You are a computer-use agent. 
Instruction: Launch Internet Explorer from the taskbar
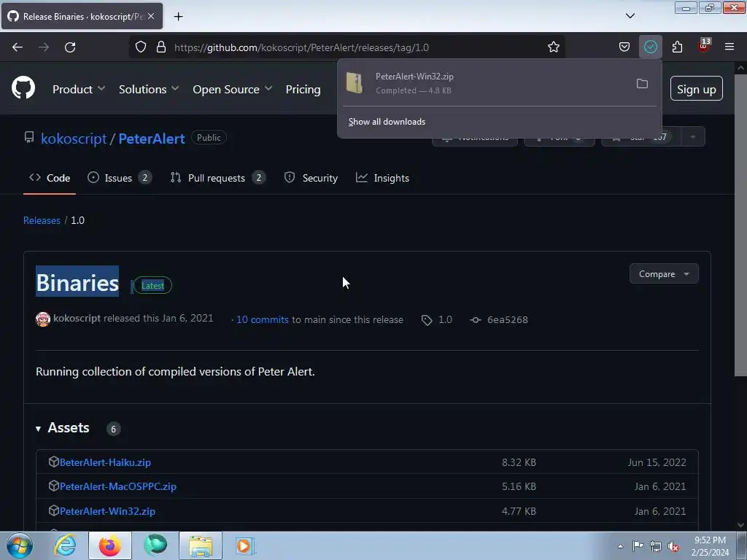[x=65, y=545]
